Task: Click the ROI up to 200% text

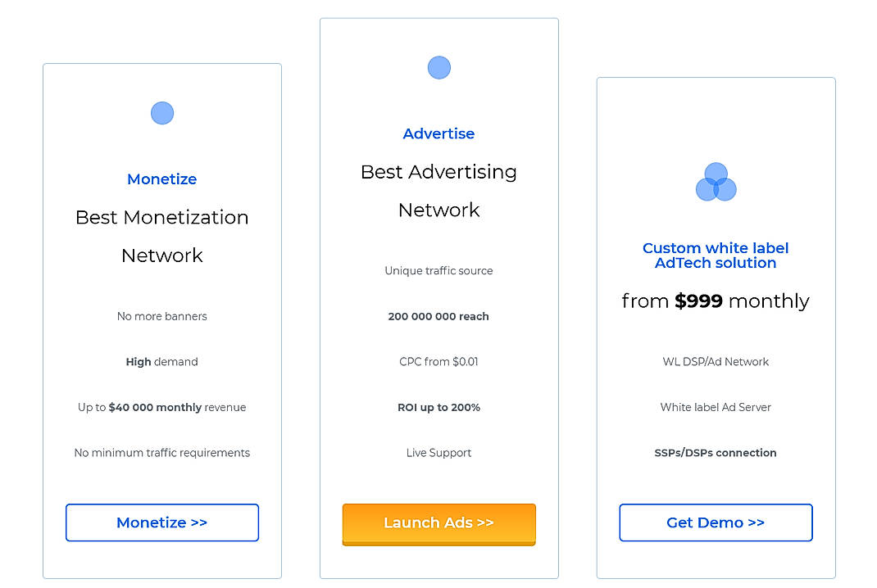Action: click(438, 407)
